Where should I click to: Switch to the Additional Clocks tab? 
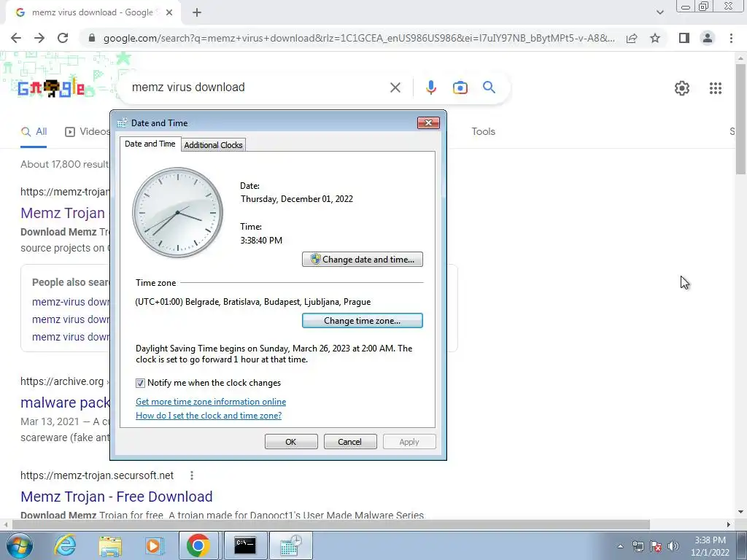(x=214, y=145)
